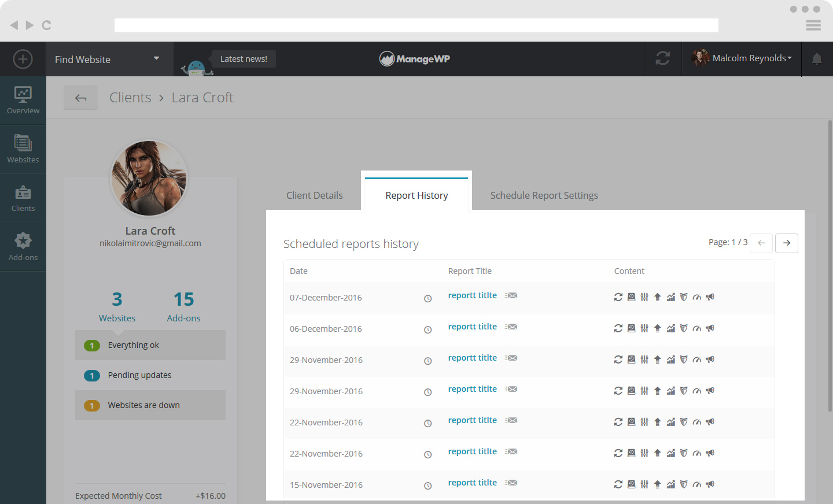Viewport: 833px width, 504px height.
Task: Click the megaphone icon in 07-December-2016 row
Action: point(710,297)
